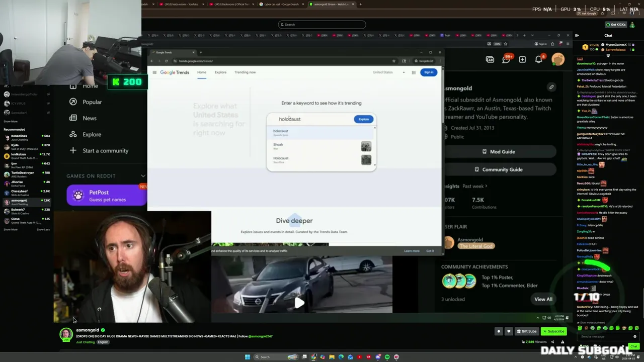Click Show Less in Recommended list
Image resolution: width=644 pixels, height=362 pixels.
(43, 230)
